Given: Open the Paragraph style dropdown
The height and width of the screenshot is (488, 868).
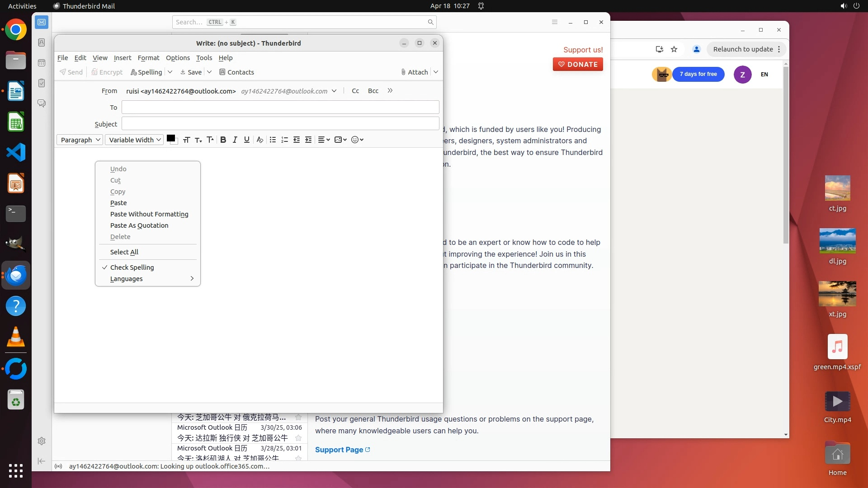Looking at the screenshot, I should [x=80, y=140].
